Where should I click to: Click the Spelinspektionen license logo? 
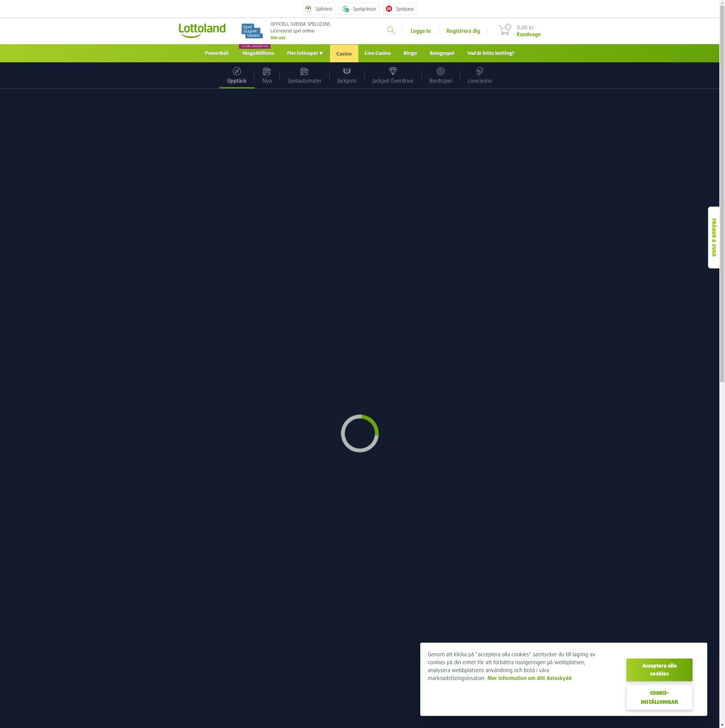(x=252, y=31)
